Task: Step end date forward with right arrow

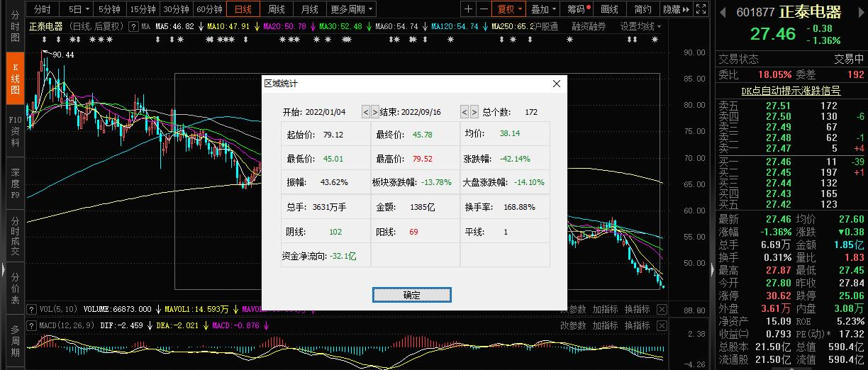Action: (x=474, y=112)
